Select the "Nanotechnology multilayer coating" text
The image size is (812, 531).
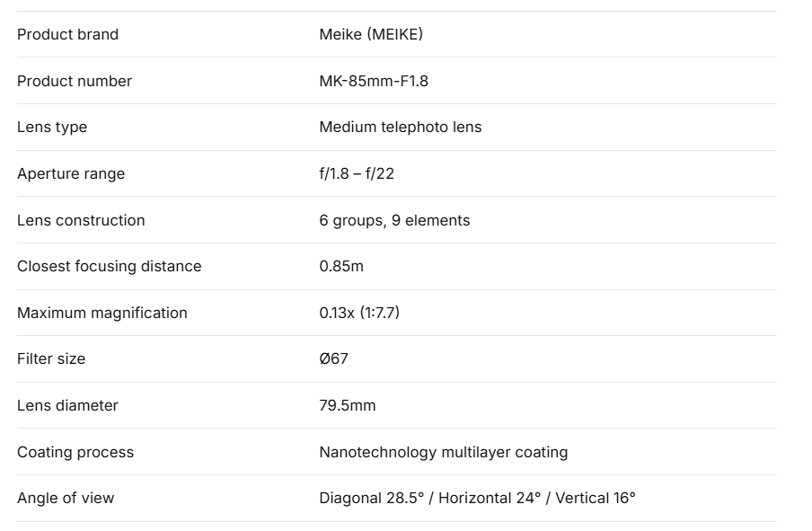point(444,452)
